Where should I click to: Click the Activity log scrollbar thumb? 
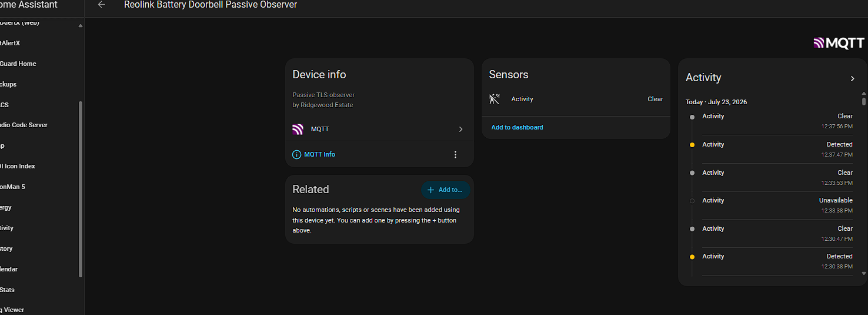tap(864, 101)
